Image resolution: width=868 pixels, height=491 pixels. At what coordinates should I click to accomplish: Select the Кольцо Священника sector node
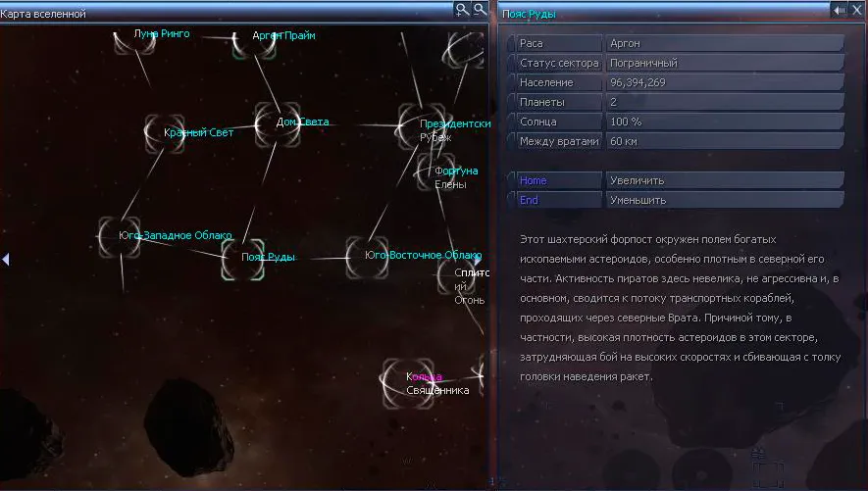[408, 383]
